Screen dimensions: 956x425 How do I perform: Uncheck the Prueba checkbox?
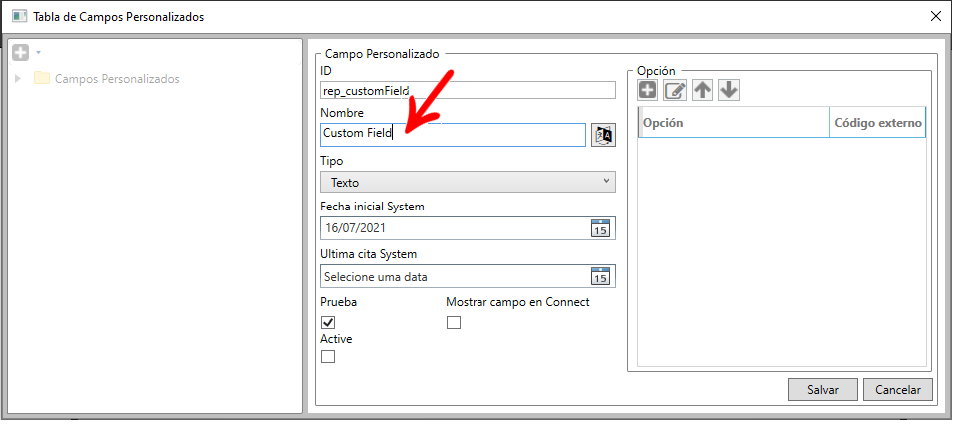click(328, 322)
